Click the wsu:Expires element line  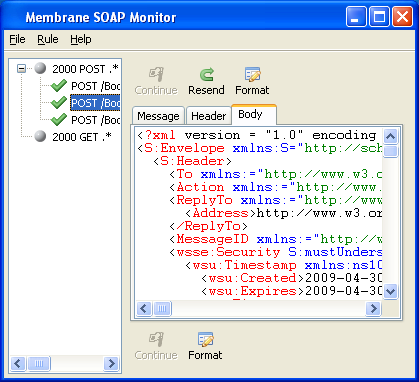pyautogui.click(x=291, y=291)
